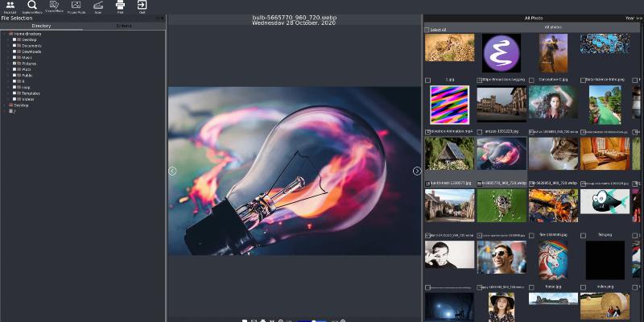Image resolution: width=644 pixels, height=322 pixels.
Task: Click the Scan toolbar icon
Action: [98, 6]
